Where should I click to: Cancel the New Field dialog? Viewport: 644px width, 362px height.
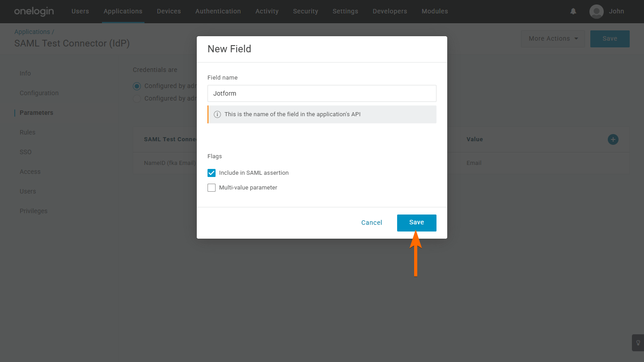pyautogui.click(x=372, y=223)
